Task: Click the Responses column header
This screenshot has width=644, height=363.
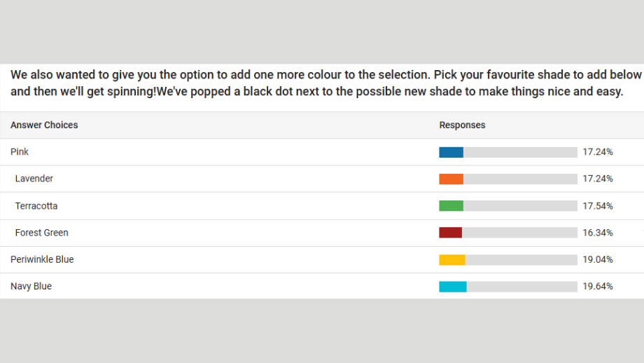Action: pos(462,125)
